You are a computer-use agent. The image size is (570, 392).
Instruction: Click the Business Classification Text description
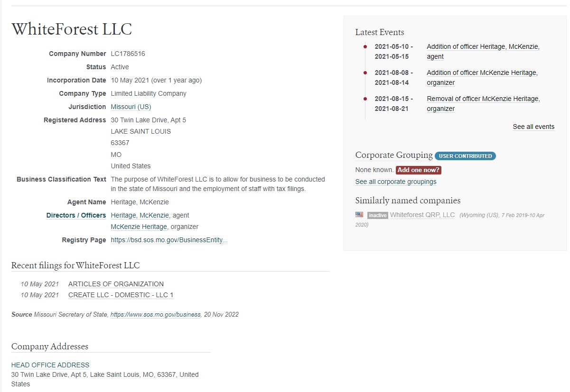click(218, 184)
